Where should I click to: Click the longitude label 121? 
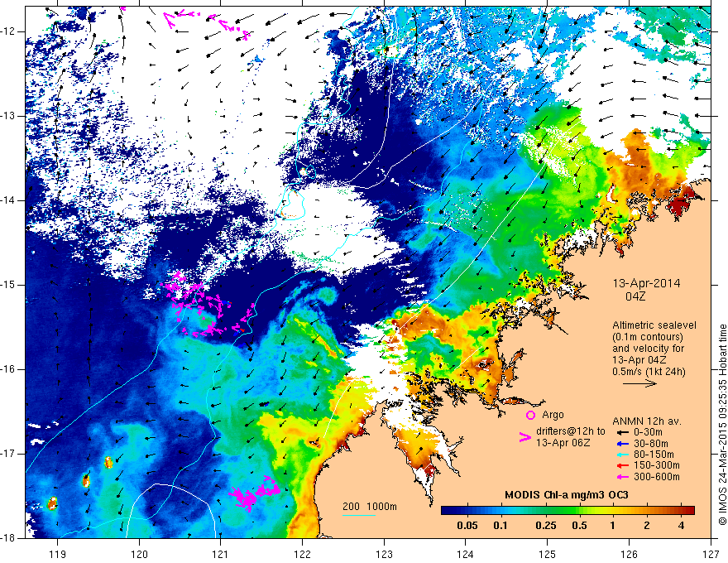221,554
